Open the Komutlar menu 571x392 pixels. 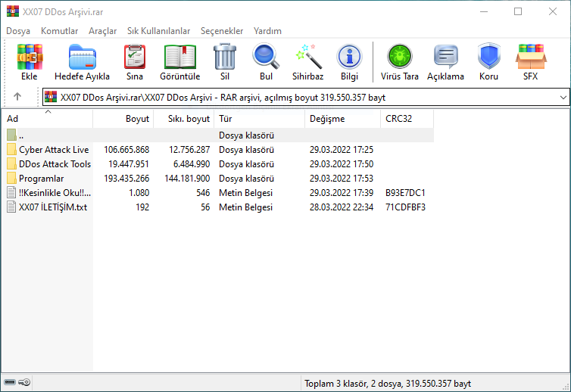59,31
